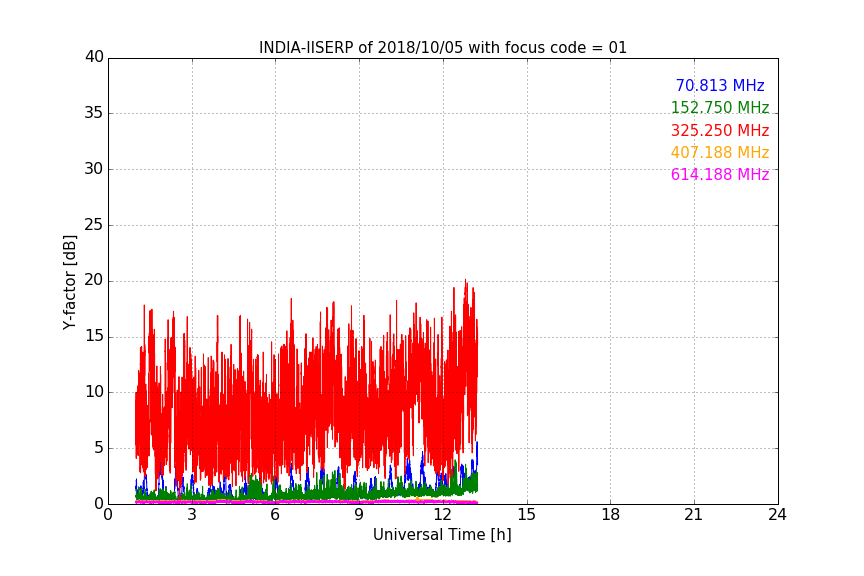The width and height of the screenshot is (864, 576).
Task: Click the x-axis tick value 24
Action: point(777,515)
